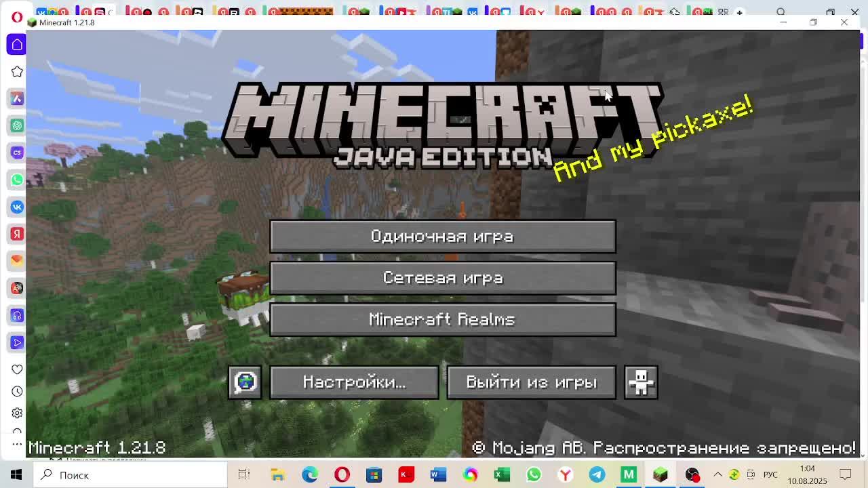
Task: Switch to Opera browser on taskbar
Action: click(342, 475)
